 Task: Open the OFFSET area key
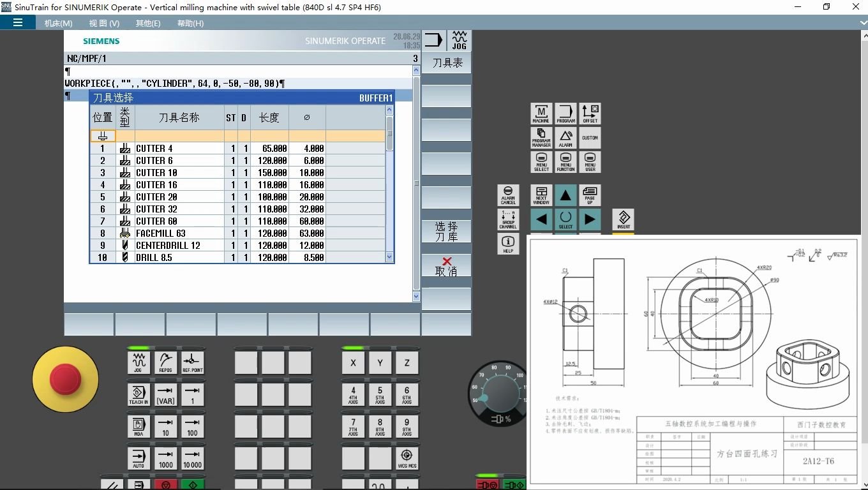pos(590,114)
